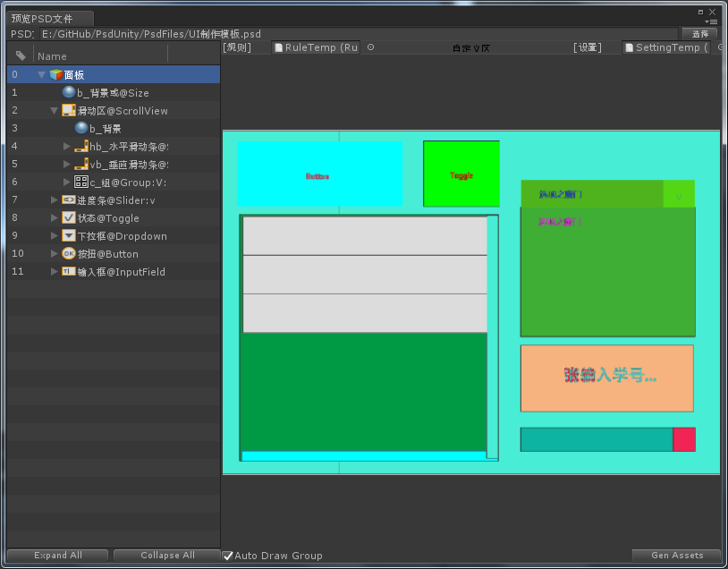Toggle the Auto Draw Group checkbox
Screen dimensions: 728x569
point(228,556)
